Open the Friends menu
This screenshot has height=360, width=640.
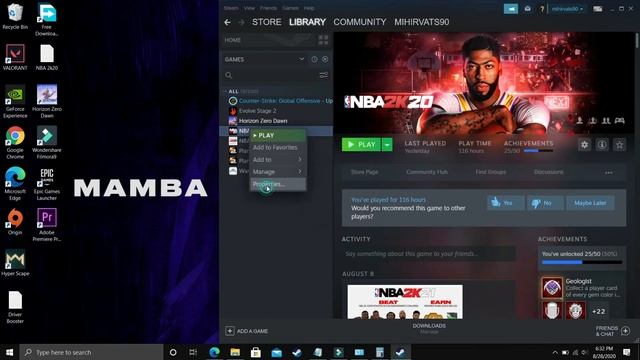click(x=268, y=8)
